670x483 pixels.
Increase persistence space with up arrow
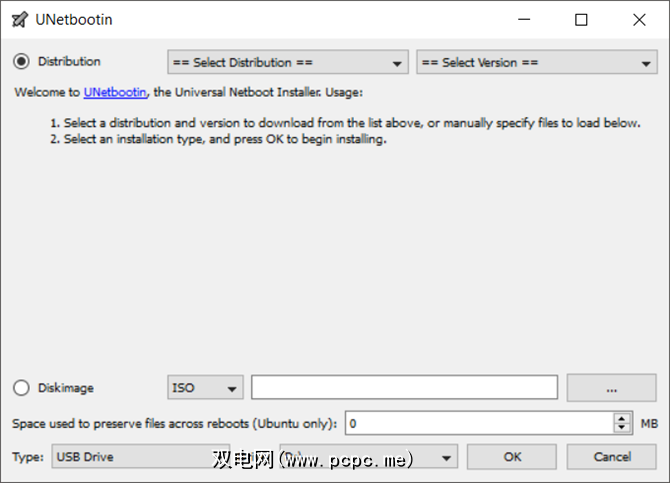[622, 418]
